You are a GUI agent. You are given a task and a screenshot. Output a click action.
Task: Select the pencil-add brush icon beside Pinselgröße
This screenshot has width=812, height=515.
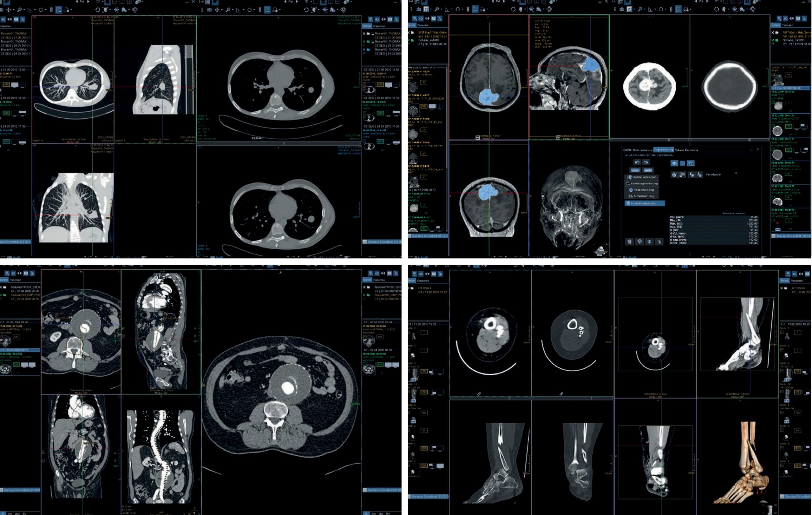click(691, 175)
